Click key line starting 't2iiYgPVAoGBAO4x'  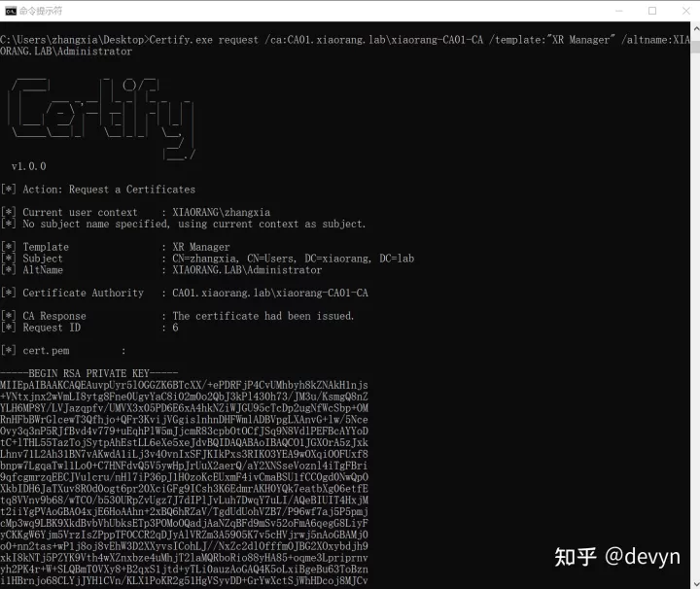(x=184, y=512)
